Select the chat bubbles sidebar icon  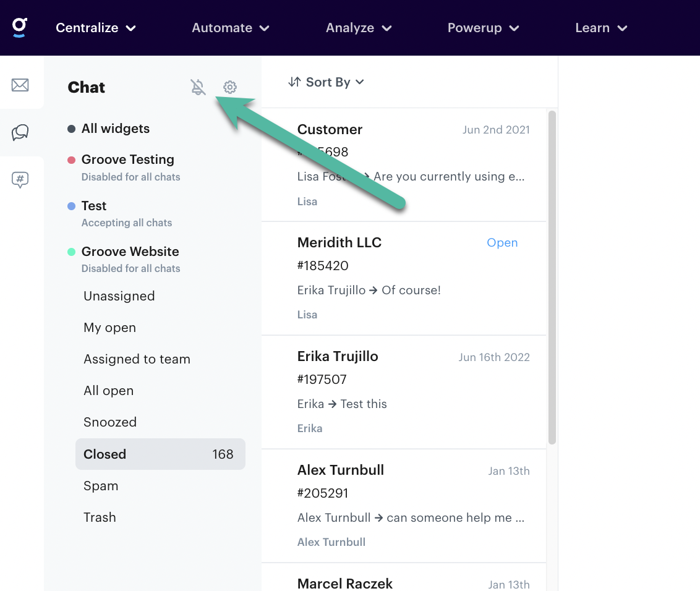coord(20,132)
